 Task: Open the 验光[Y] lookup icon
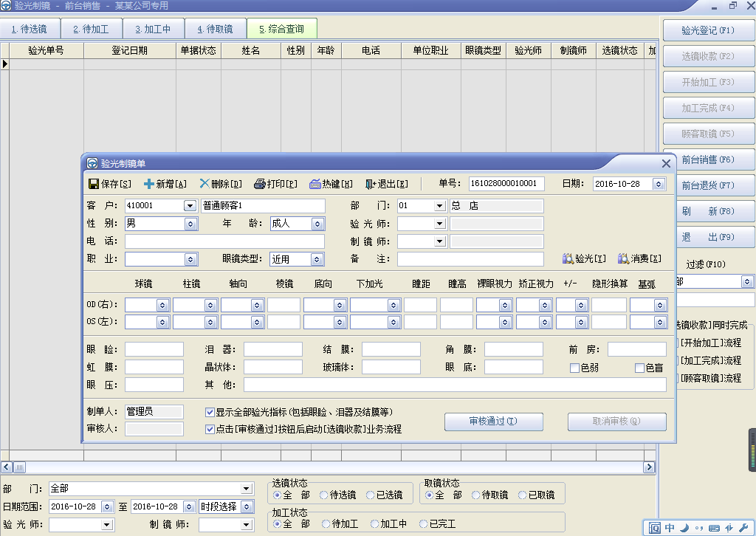[x=568, y=259]
